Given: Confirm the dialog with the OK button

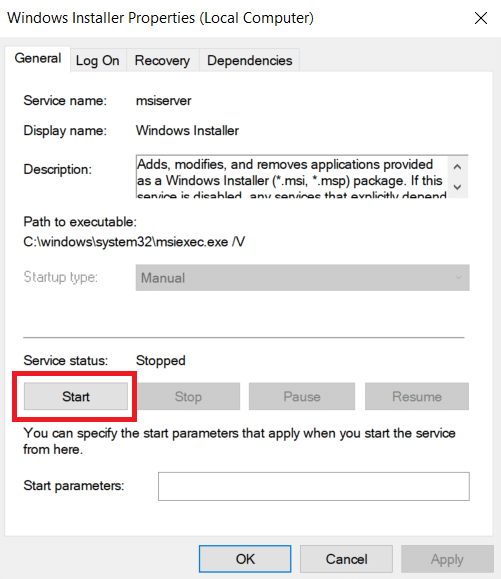Looking at the screenshot, I should click(x=245, y=559).
